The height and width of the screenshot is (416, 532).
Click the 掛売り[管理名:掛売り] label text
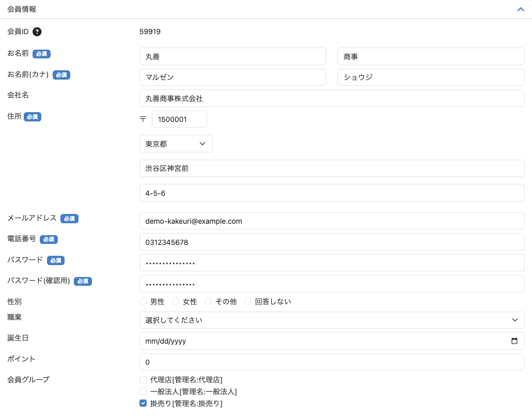(186, 404)
